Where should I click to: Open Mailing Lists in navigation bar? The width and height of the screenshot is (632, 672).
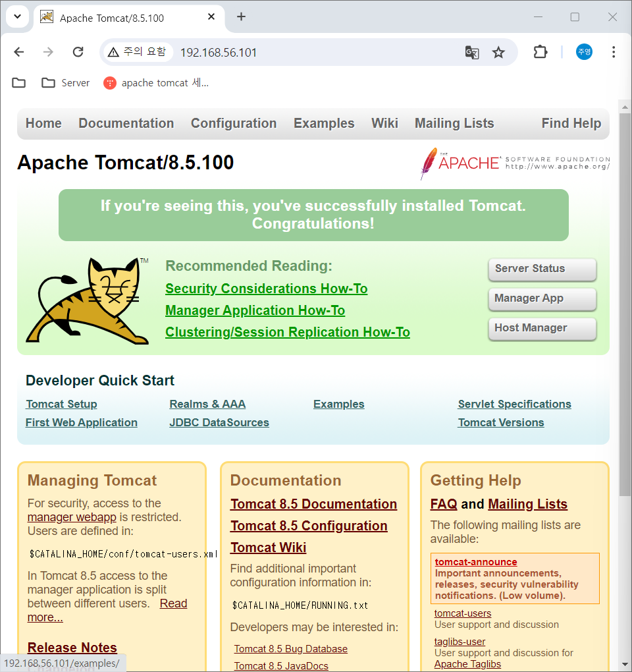[454, 123]
